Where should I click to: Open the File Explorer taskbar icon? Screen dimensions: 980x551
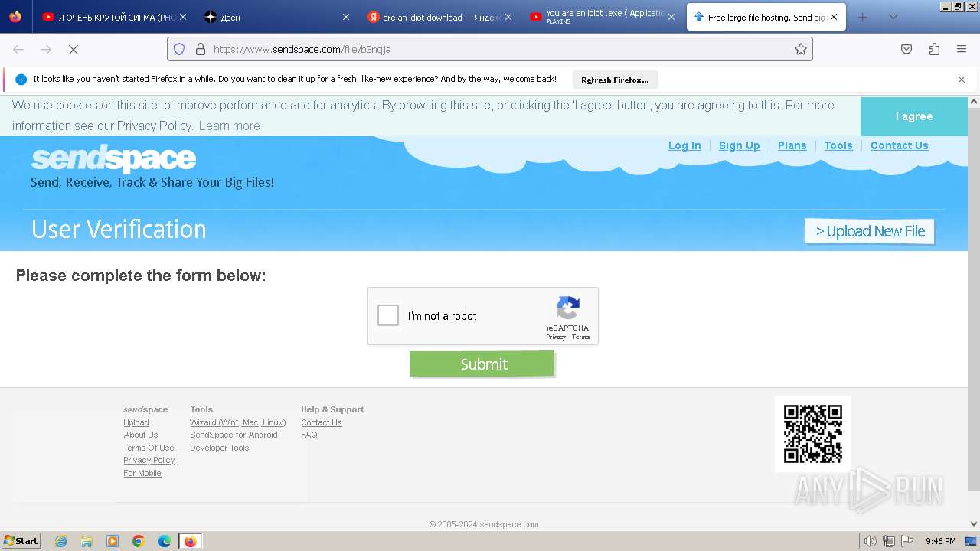[87, 541]
